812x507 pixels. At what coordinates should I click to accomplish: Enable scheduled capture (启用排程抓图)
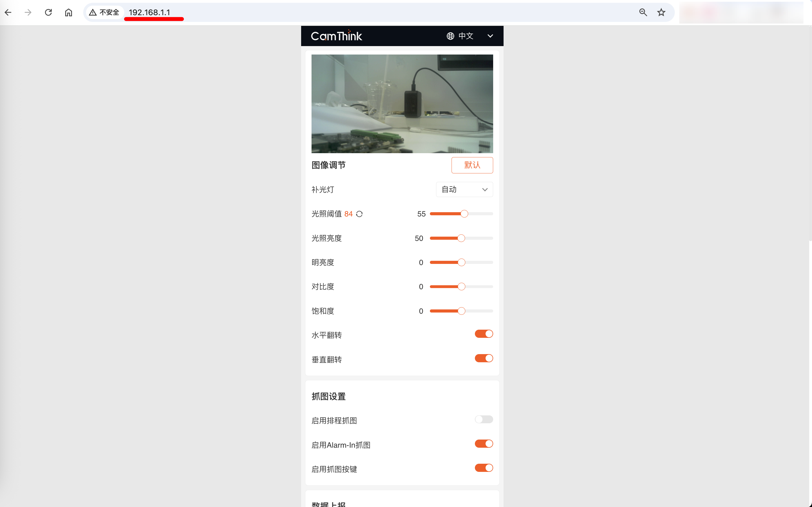click(x=483, y=419)
